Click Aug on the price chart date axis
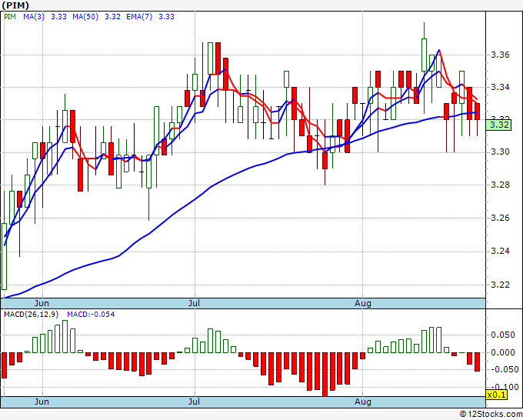Viewport: 523px width, 420px height. click(362, 303)
